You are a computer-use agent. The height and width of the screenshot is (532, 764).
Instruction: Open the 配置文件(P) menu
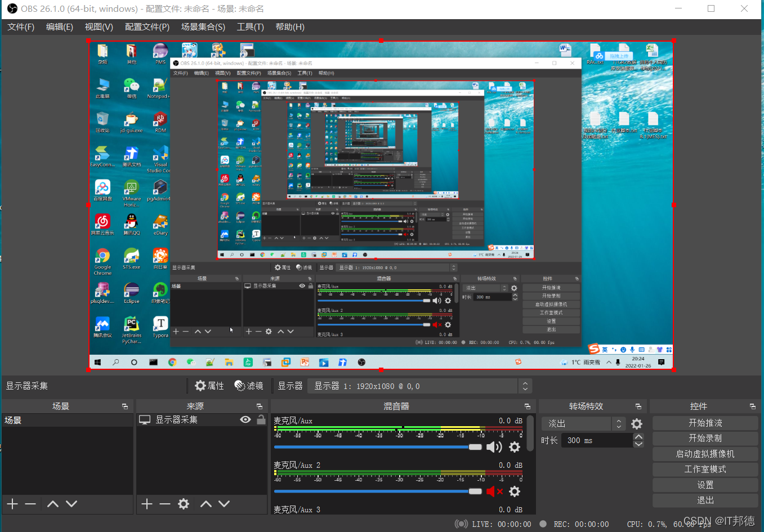pos(147,27)
